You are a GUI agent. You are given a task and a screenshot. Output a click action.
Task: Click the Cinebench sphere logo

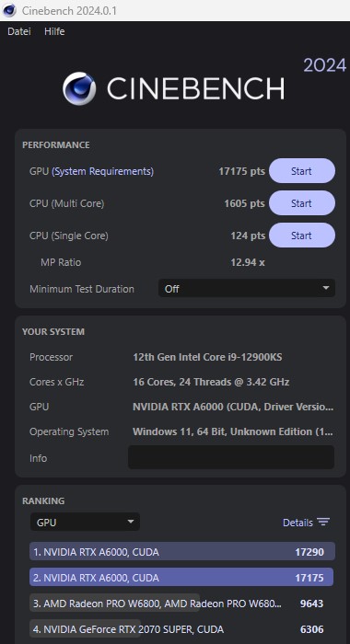[x=79, y=88]
